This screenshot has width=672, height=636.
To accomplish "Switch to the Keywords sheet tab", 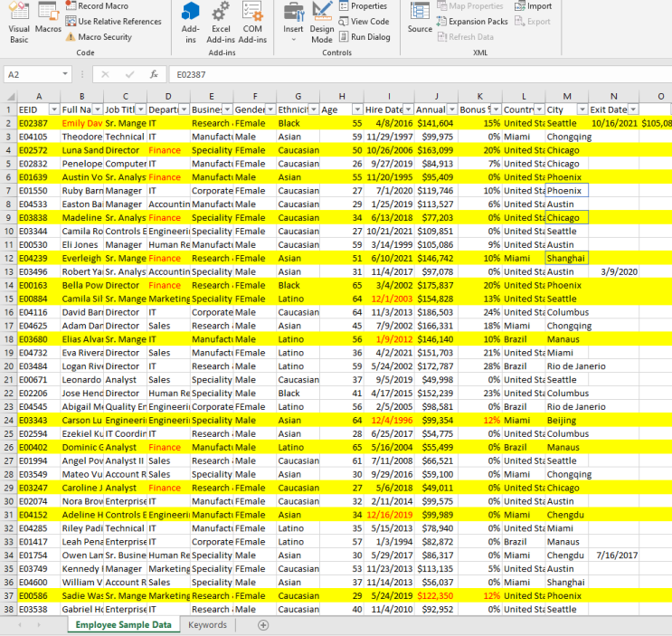I will pos(208,624).
